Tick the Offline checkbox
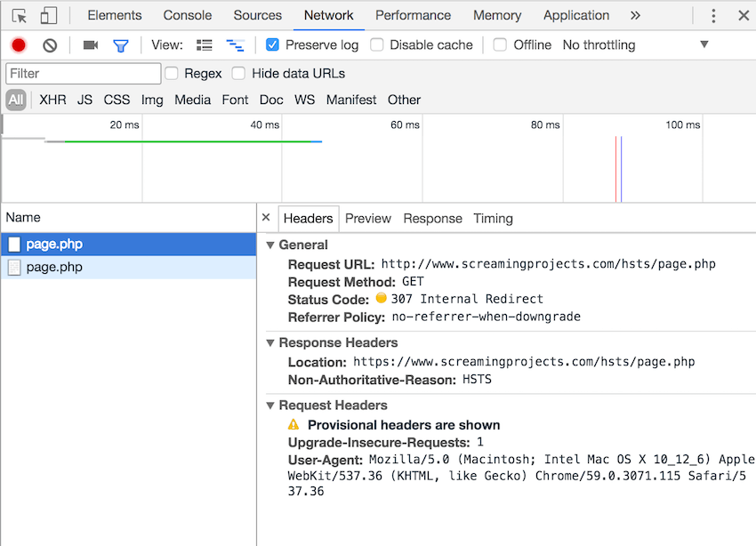Viewport: 756px width, 546px height. (500, 44)
